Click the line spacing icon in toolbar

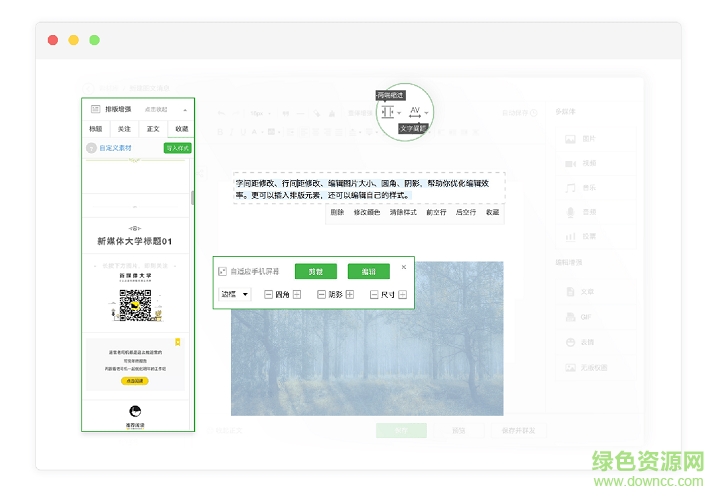coord(388,112)
